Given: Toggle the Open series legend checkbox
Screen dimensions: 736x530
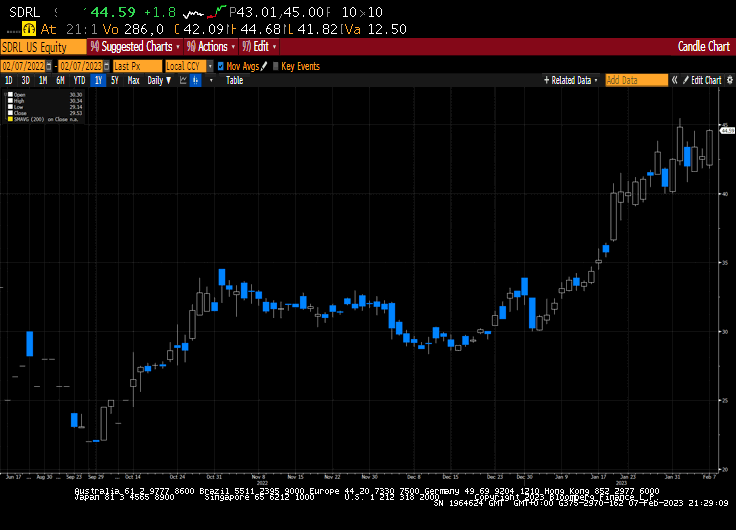Looking at the screenshot, I should pos(10,94).
